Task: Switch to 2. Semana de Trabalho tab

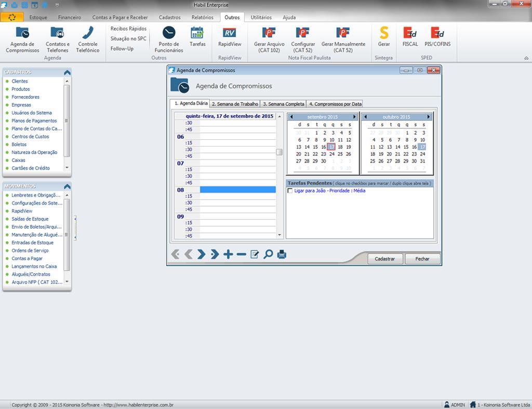Action: [235, 104]
